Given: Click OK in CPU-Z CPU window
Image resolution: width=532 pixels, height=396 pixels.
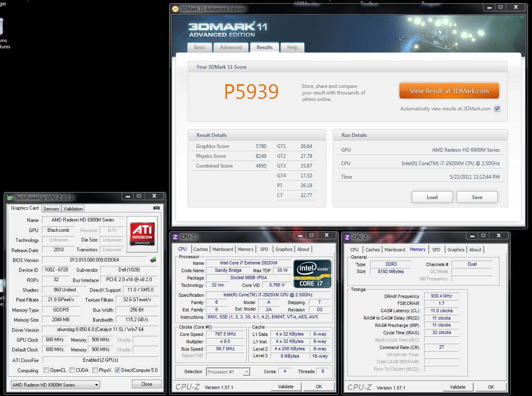Looking at the screenshot, I should point(319,387).
